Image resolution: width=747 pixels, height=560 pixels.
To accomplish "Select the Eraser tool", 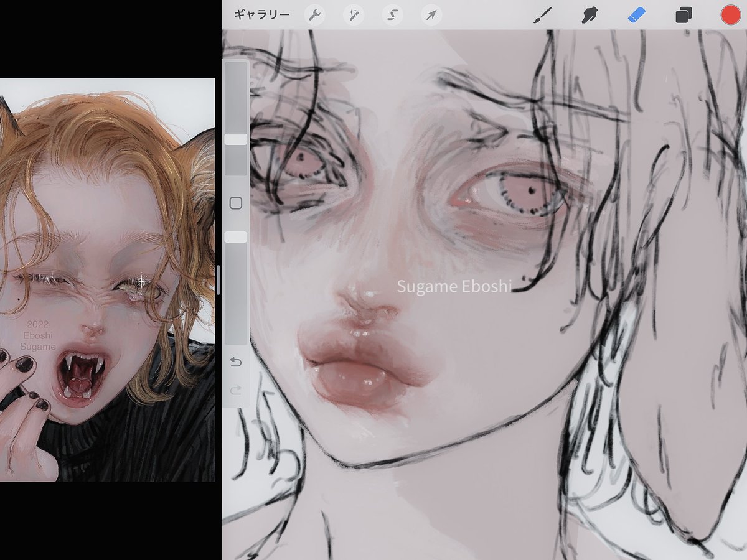I will (x=637, y=15).
